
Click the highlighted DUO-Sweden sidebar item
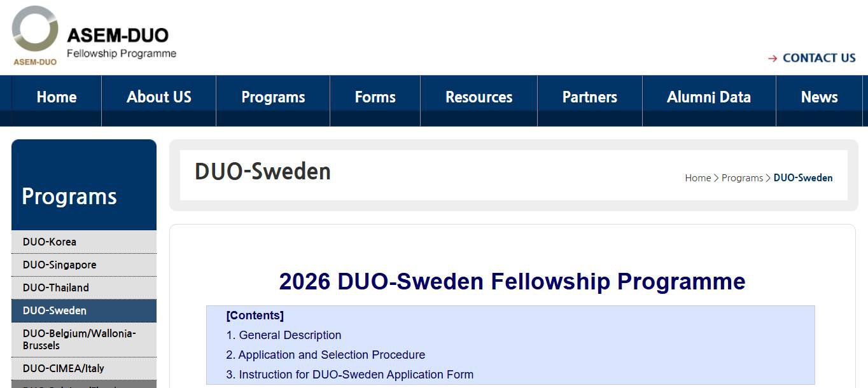[55, 310]
